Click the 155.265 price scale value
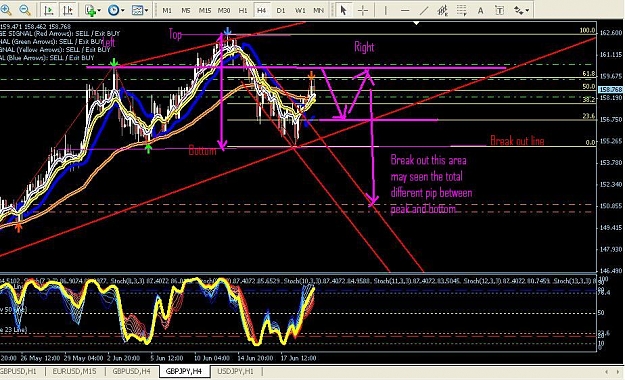The height and width of the screenshot is (380, 625). click(x=611, y=141)
